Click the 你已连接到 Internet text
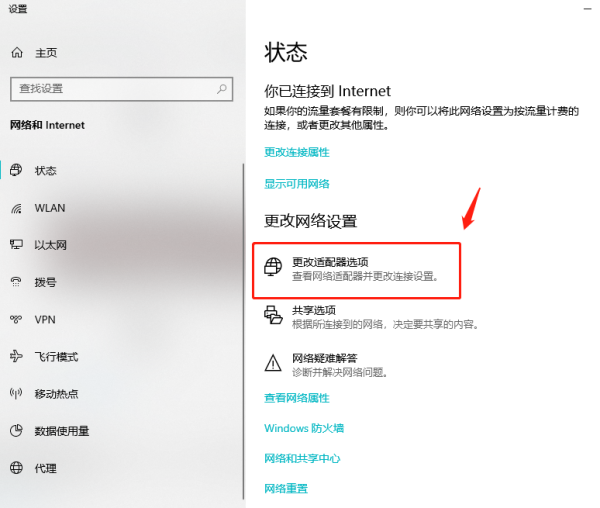 [x=327, y=91]
